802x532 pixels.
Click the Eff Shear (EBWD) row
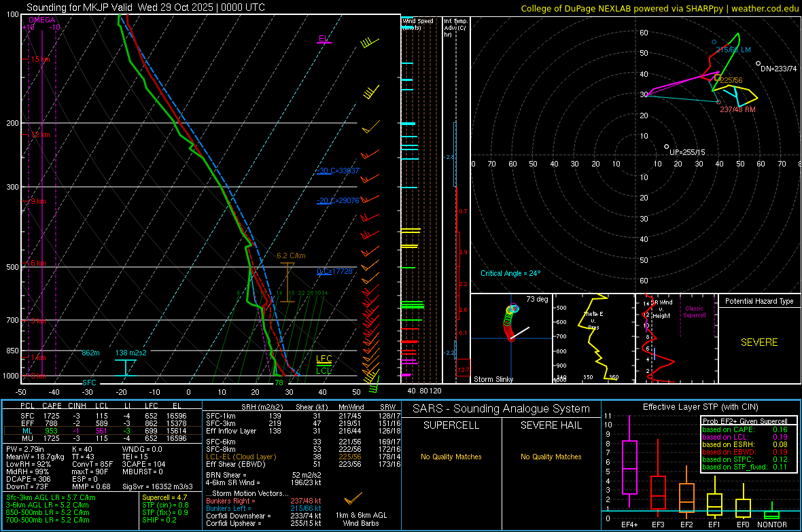click(x=303, y=465)
